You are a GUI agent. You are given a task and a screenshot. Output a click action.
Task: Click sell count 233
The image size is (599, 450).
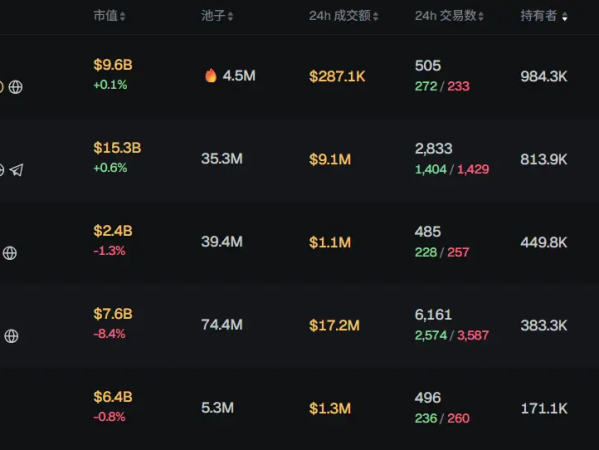click(458, 86)
